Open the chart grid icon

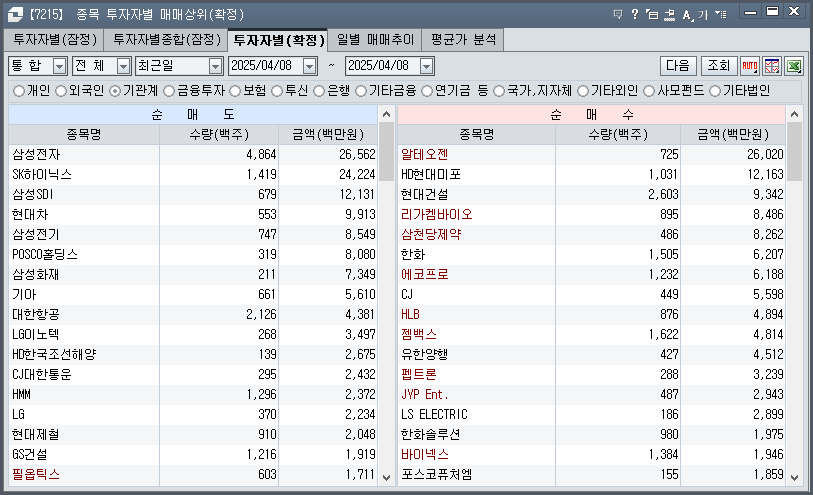pyautogui.click(x=772, y=66)
